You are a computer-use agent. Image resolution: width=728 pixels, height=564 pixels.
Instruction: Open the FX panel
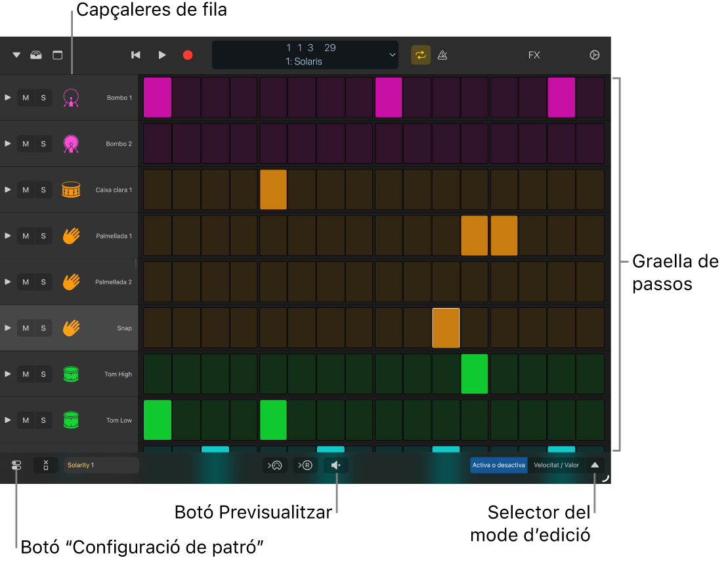coord(534,55)
